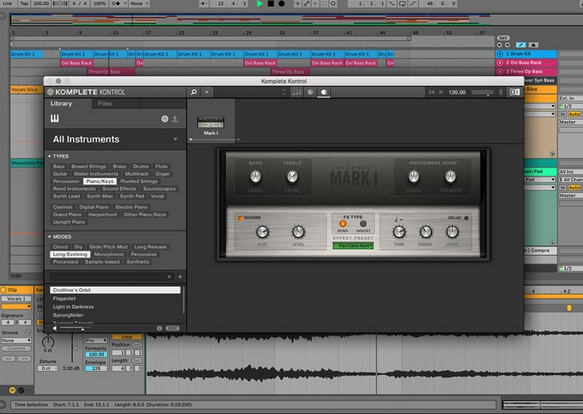
Task: Open the Groove None dropdown in clip view
Action: tap(16, 340)
